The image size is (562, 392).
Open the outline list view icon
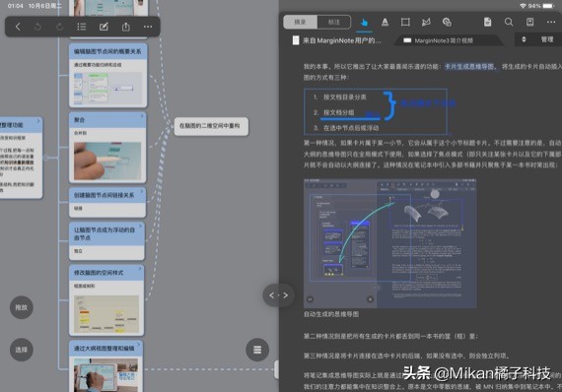(x=82, y=27)
